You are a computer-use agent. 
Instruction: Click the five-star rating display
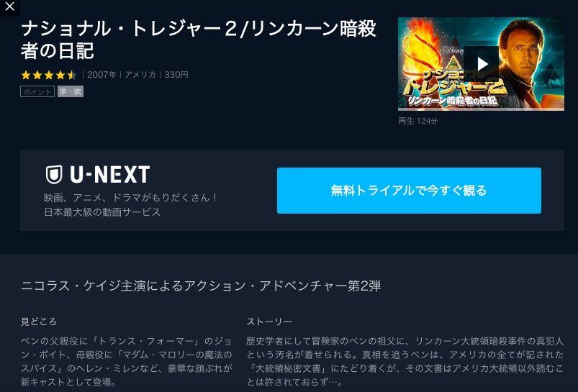(49, 75)
